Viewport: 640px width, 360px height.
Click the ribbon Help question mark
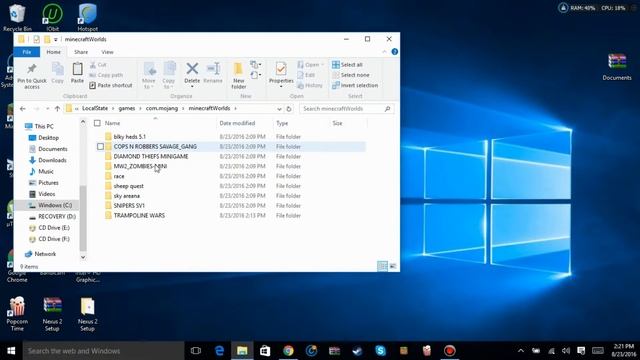coord(394,52)
